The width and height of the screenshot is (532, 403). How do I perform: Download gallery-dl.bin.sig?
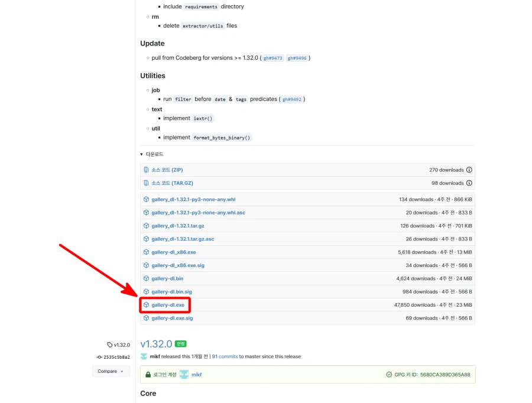pyautogui.click(x=171, y=292)
